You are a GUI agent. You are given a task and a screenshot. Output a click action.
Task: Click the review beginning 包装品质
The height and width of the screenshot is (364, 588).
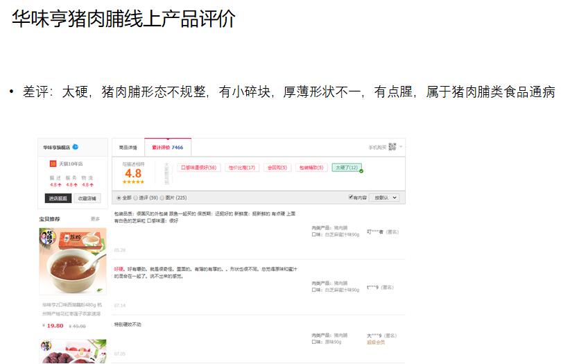click(x=205, y=217)
